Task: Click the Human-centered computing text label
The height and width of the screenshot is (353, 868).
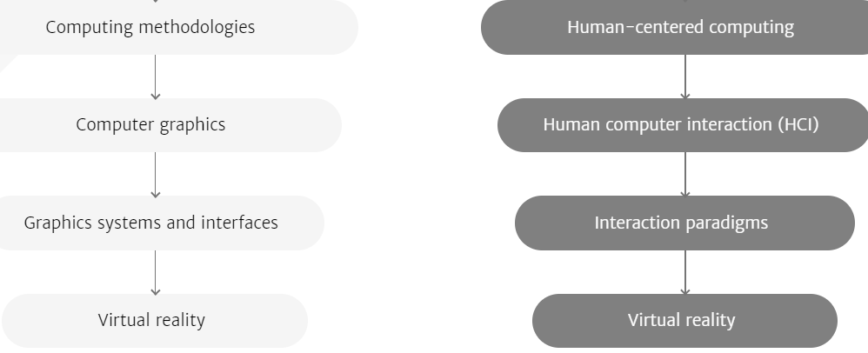Action: click(x=681, y=27)
